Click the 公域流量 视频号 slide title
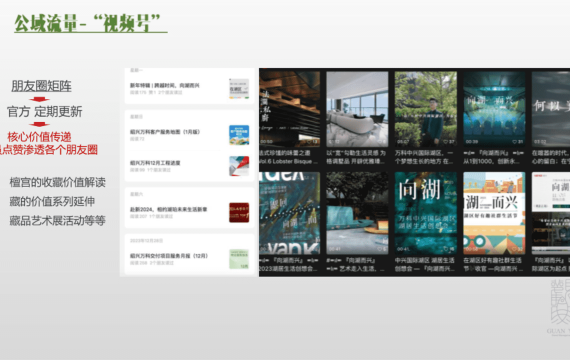570x360 pixels. [x=88, y=24]
